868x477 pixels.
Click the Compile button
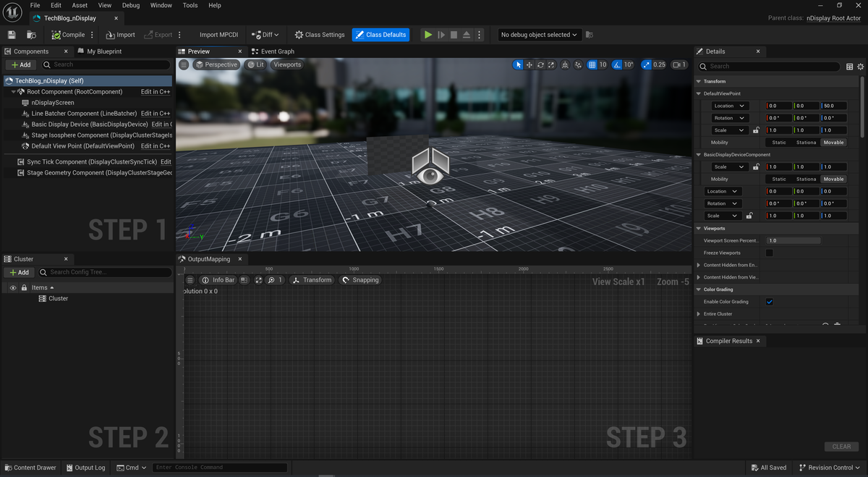[x=68, y=35]
